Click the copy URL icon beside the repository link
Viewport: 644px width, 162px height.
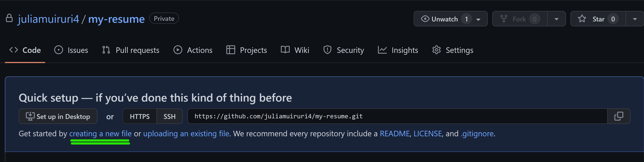[x=619, y=116]
